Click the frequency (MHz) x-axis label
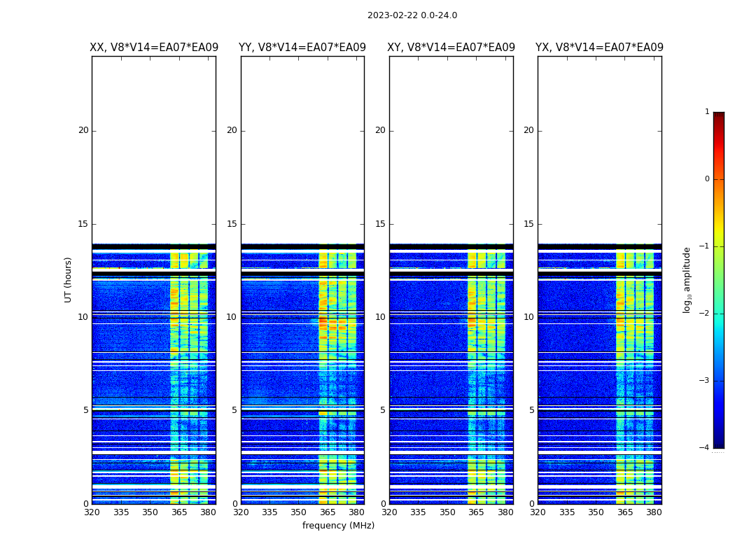735x560 pixels. click(338, 526)
